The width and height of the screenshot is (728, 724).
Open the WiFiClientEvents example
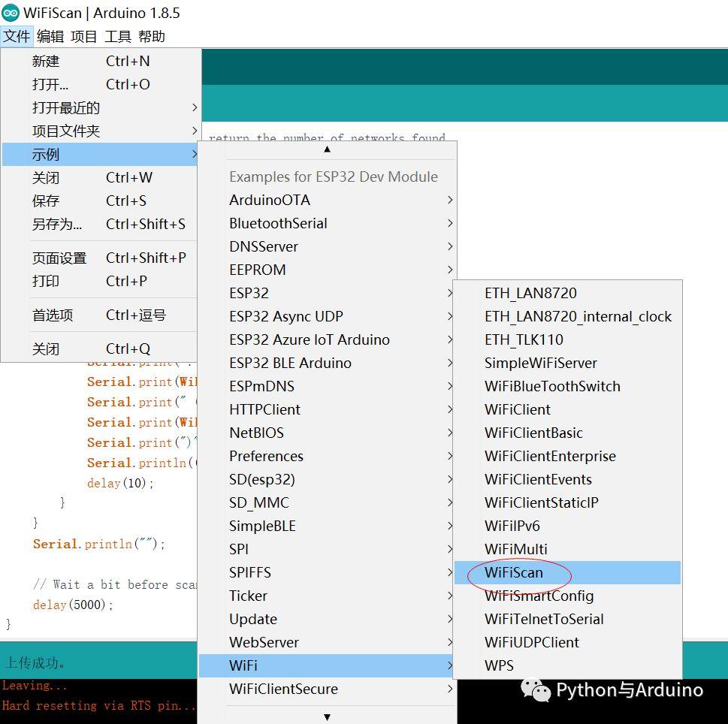pyautogui.click(x=567, y=479)
